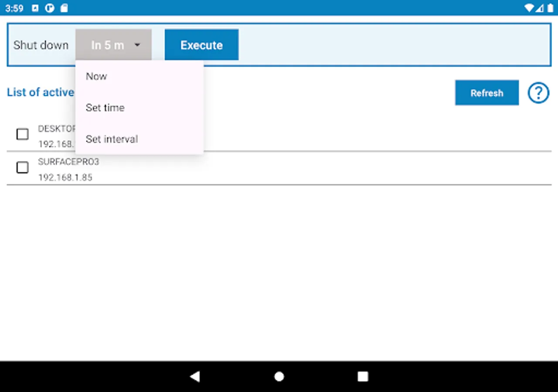
Task: Select the "Set interval" option
Action: pos(112,139)
